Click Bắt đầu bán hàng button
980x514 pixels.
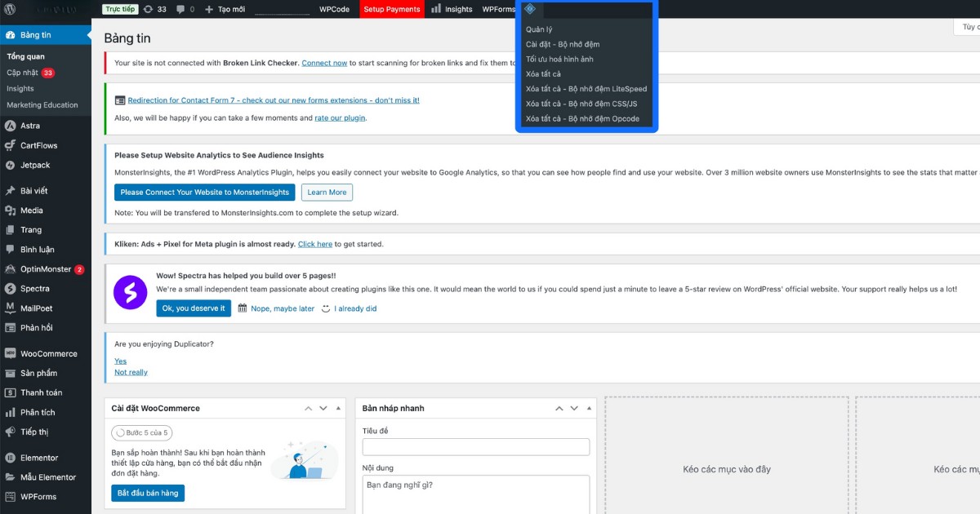pos(147,493)
